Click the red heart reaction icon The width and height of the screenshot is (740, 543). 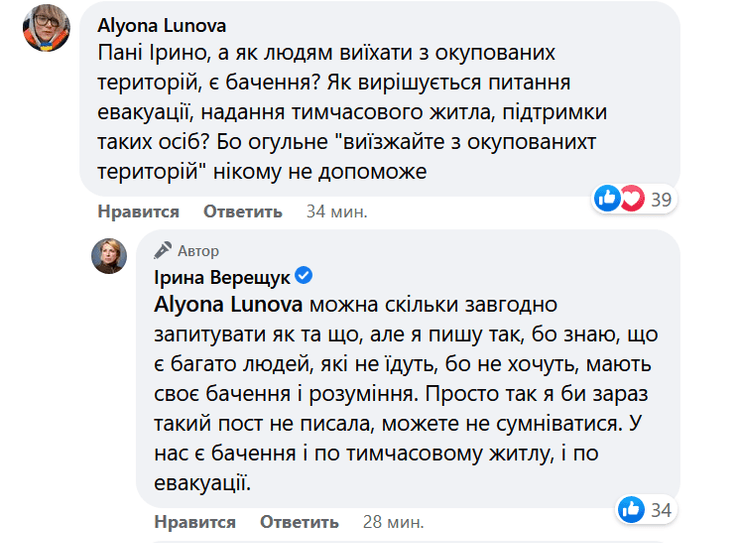(x=630, y=198)
